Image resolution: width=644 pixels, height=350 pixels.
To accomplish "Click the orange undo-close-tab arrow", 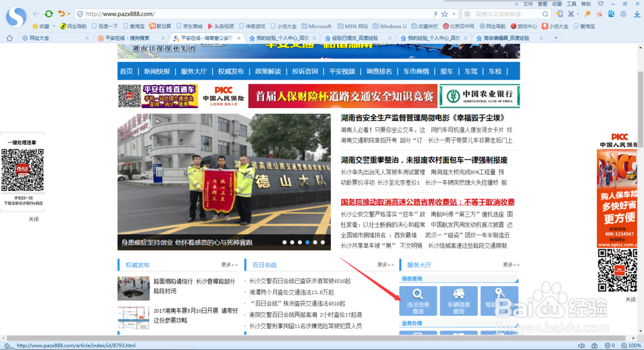I will coord(61,14).
